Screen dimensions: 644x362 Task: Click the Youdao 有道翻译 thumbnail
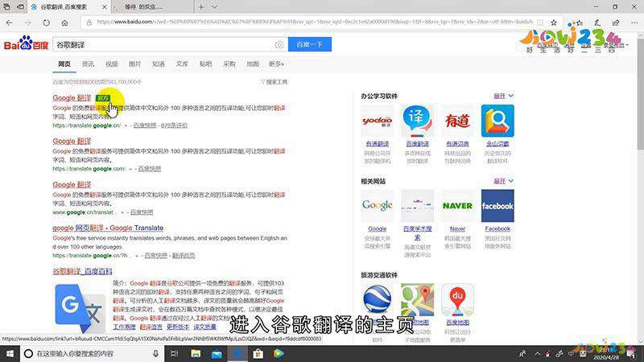[377, 121]
